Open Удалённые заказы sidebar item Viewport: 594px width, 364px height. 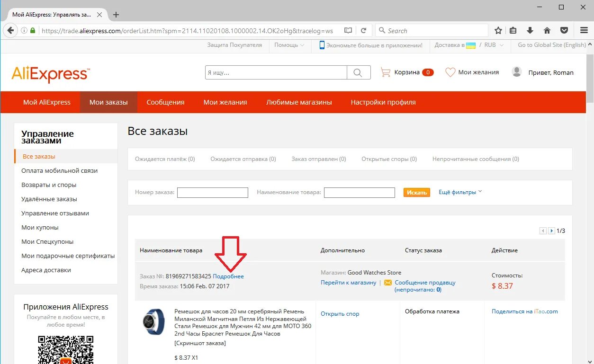(49, 199)
